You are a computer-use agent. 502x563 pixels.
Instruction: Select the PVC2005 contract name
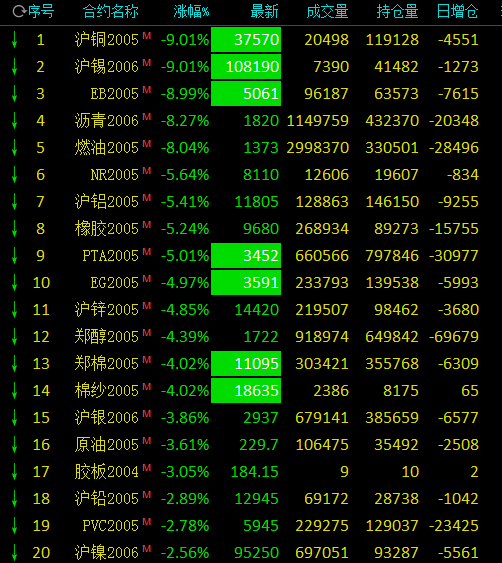[111, 526]
